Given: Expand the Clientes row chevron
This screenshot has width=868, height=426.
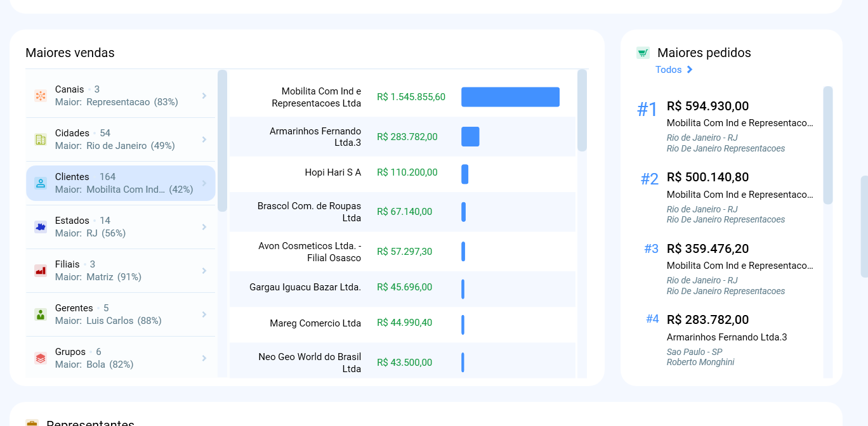Looking at the screenshot, I should [x=204, y=183].
